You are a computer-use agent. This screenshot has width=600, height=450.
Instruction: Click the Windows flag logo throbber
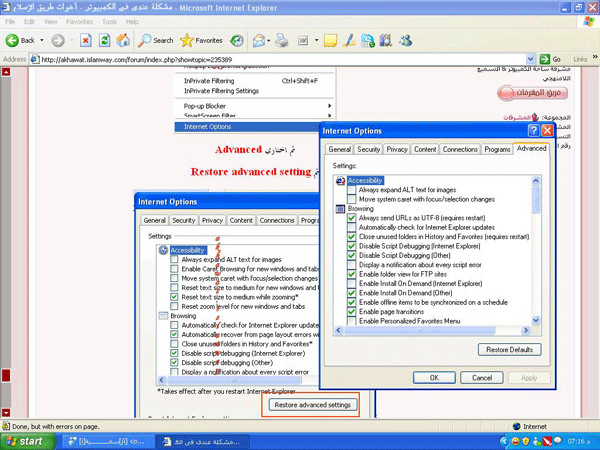click(x=589, y=21)
